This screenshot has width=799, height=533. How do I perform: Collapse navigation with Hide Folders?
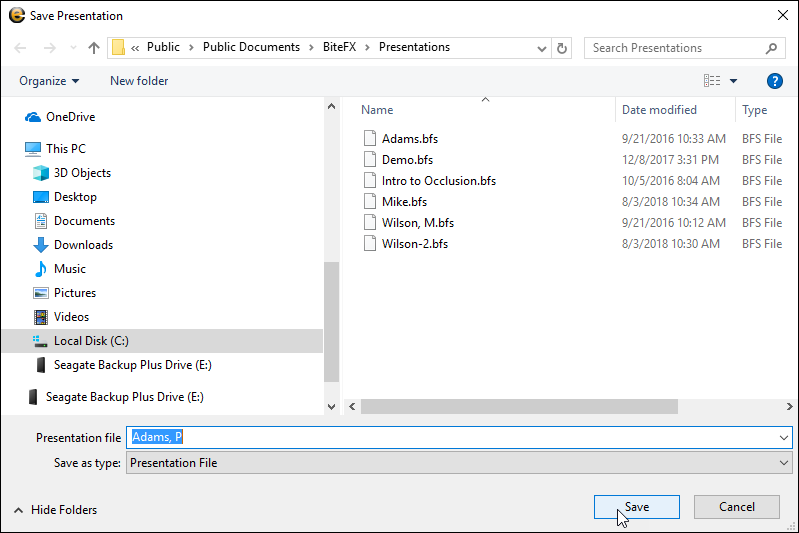pyautogui.click(x=58, y=510)
